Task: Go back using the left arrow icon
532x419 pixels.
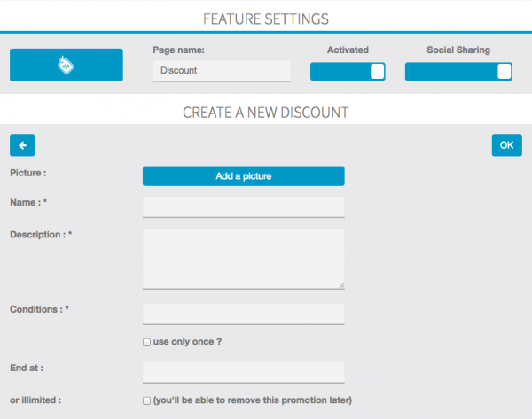Action: [x=22, y=145]
